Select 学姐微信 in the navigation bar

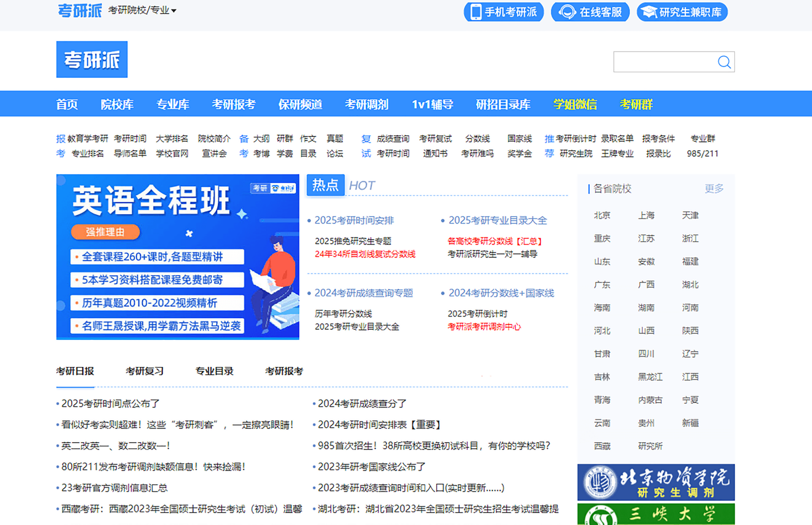click(575, 103)
